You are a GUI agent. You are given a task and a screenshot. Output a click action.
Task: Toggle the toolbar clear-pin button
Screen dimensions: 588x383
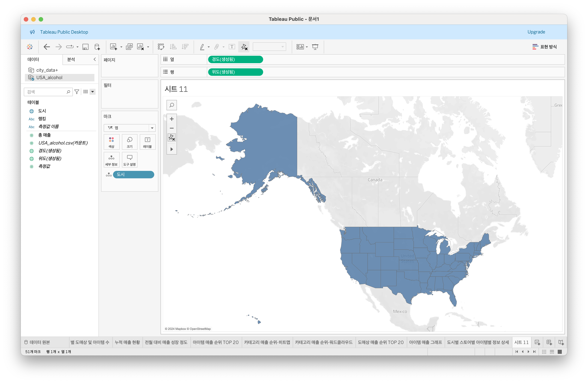(244, 47)
